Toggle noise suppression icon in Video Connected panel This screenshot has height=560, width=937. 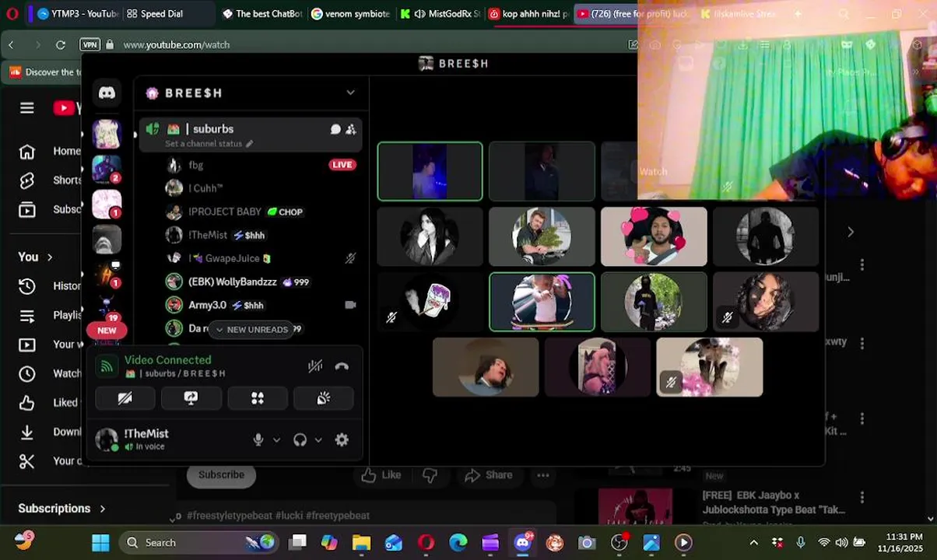tap(315, 366)
